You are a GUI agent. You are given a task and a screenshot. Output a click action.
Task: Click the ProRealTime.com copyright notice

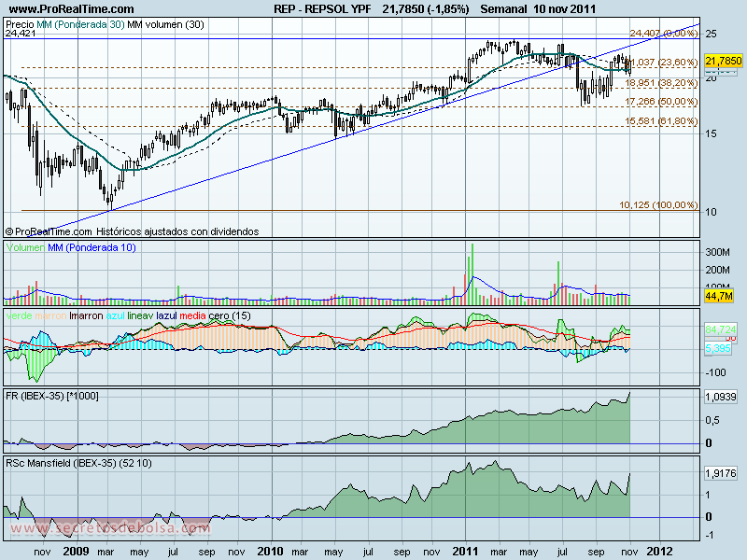coord(132,231)
